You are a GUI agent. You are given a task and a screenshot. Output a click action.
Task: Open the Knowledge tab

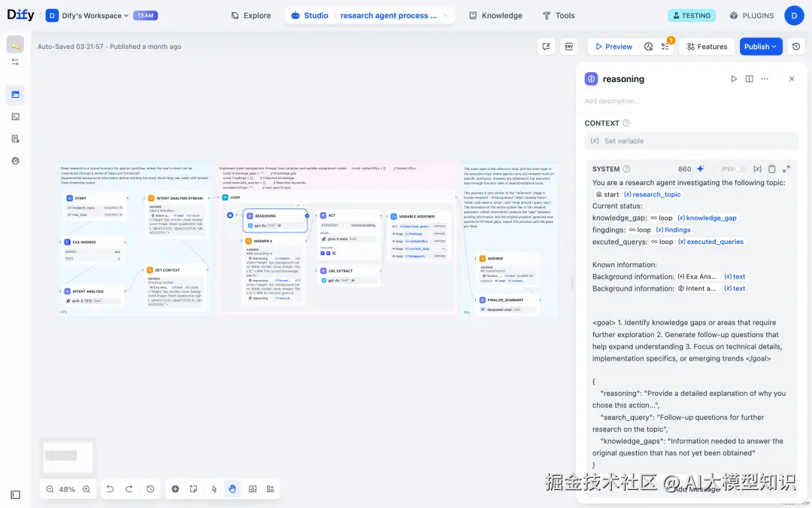click(x=496, y=16)
